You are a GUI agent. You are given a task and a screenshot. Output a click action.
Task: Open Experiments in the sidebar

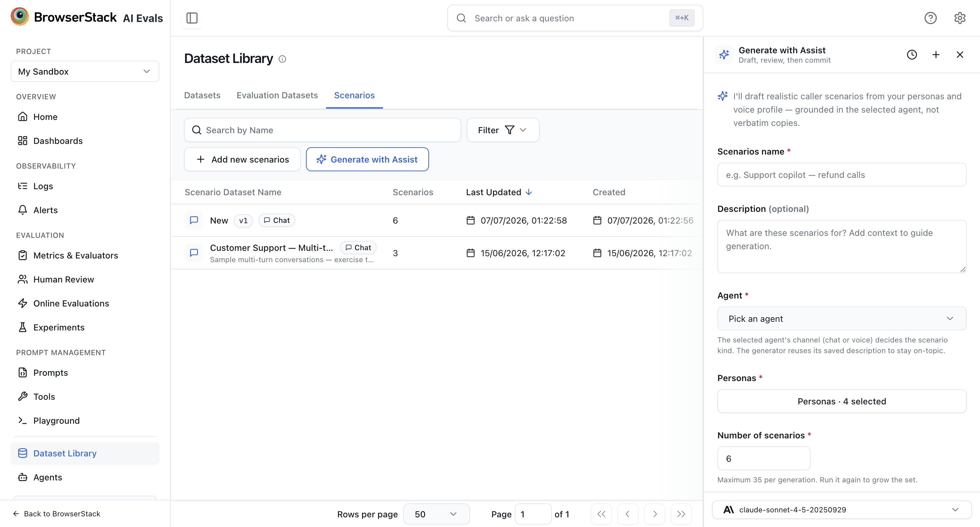[x=85, y=327]
